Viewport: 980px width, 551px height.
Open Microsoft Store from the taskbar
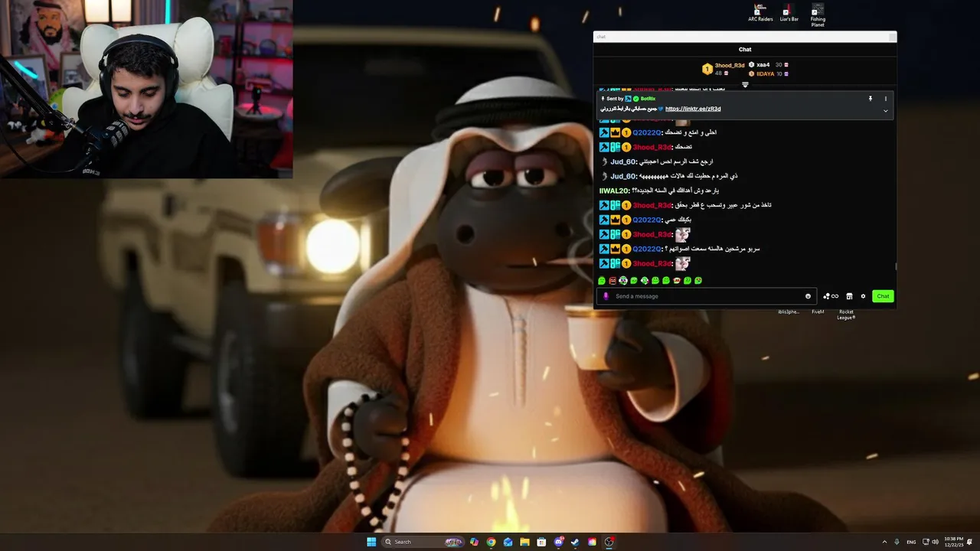(541, 542)
